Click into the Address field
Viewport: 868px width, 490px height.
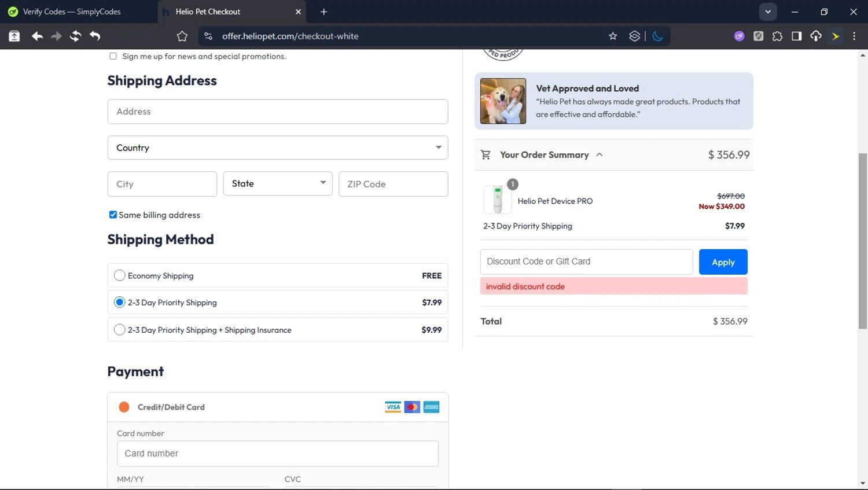tap(278, 111)
